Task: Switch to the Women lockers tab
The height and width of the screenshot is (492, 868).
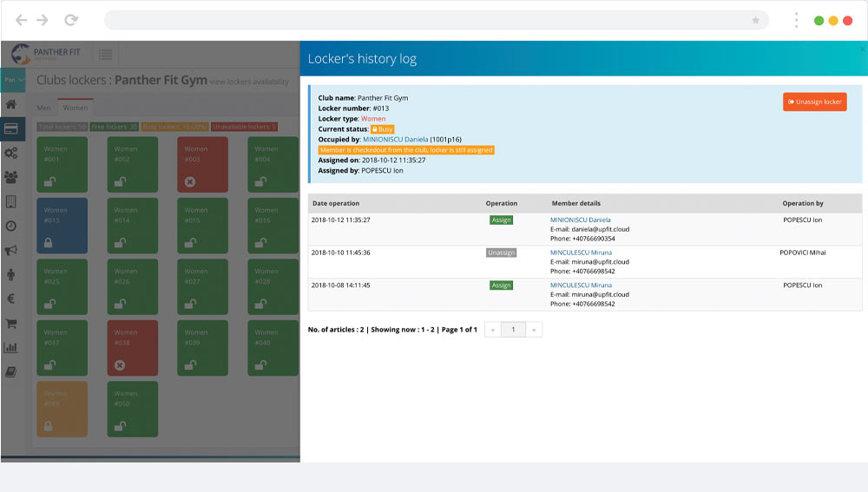Action: (76, 108)
